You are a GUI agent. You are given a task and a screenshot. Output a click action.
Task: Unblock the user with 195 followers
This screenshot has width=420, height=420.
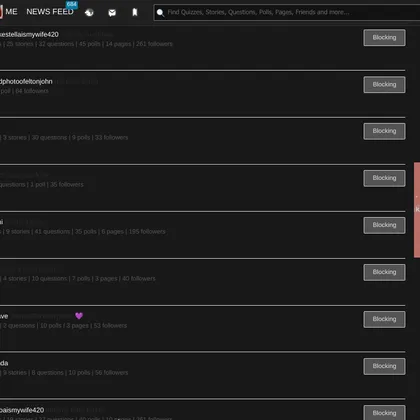[x=384, y=225]
